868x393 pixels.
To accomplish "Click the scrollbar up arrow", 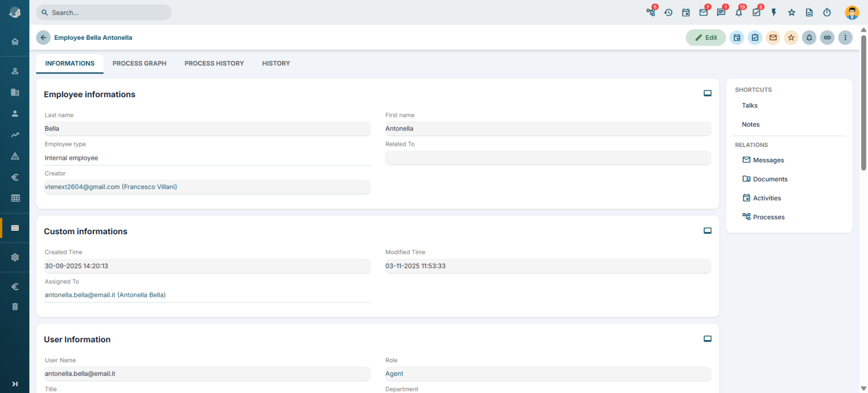I will [x=863, y=30].
